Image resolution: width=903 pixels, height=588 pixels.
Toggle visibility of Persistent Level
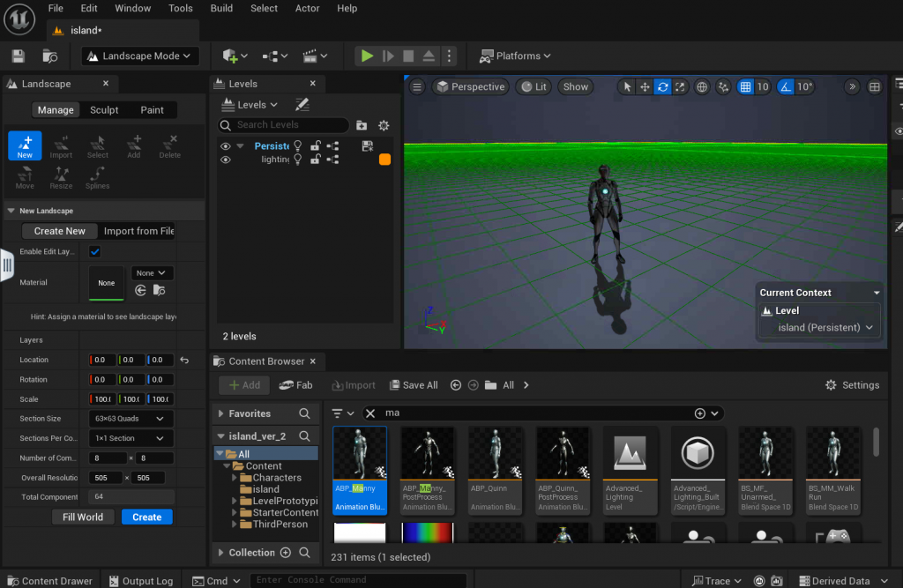[x=225, y=146]
